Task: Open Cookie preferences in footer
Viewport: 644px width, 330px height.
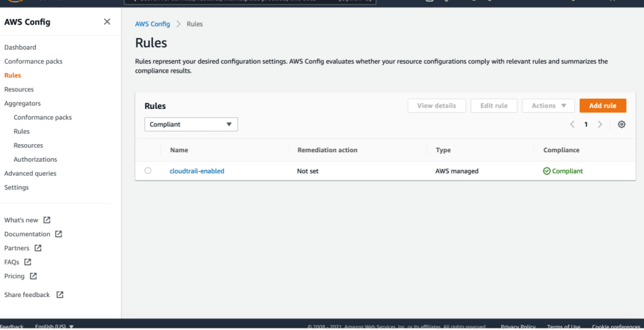Action: click(615, 327)
